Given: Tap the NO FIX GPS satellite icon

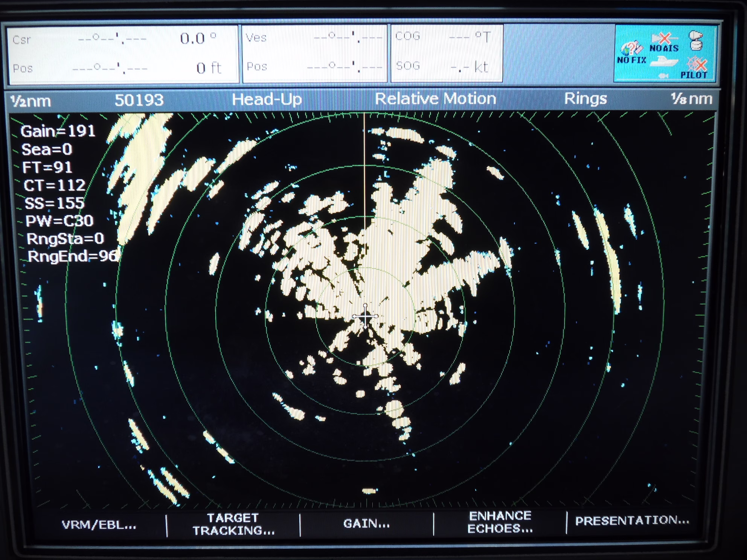Looking at the screenshot, I should [631, 52].
